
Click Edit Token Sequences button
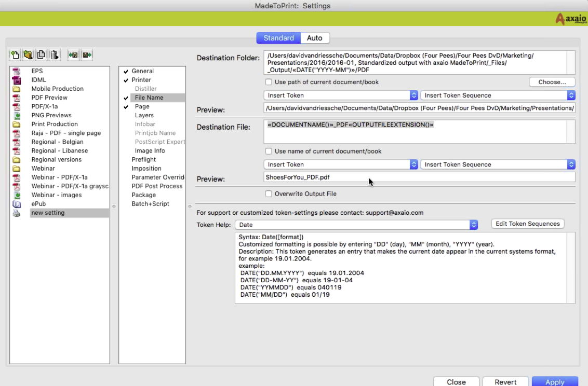point(528,224)
